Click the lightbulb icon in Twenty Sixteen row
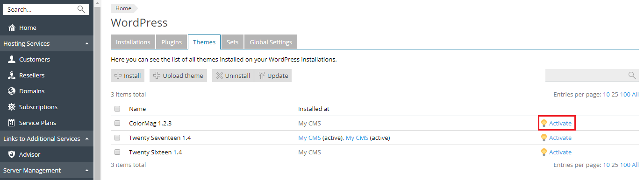Image resolution: width=644 pixels, height=180 pixels. (544, 152)
